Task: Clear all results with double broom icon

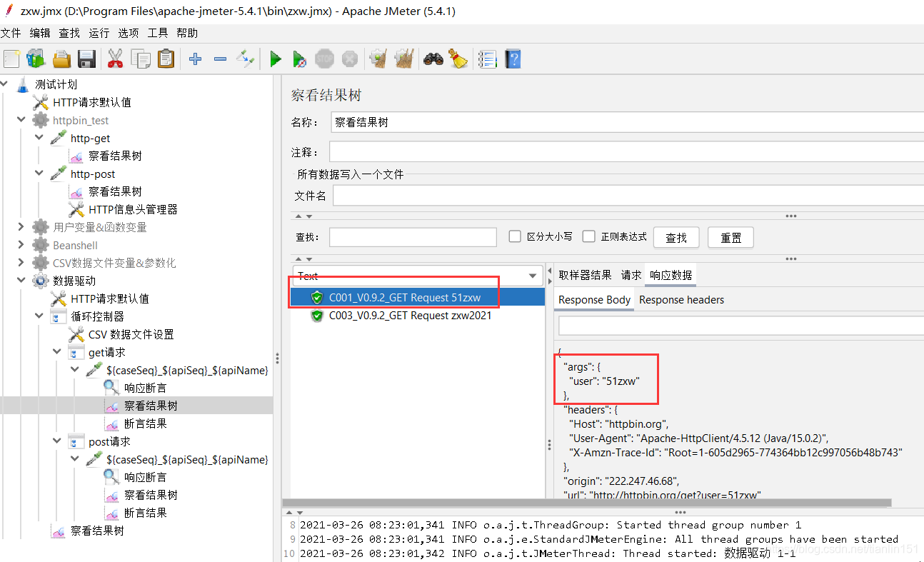Action: (x=404, y=59)
